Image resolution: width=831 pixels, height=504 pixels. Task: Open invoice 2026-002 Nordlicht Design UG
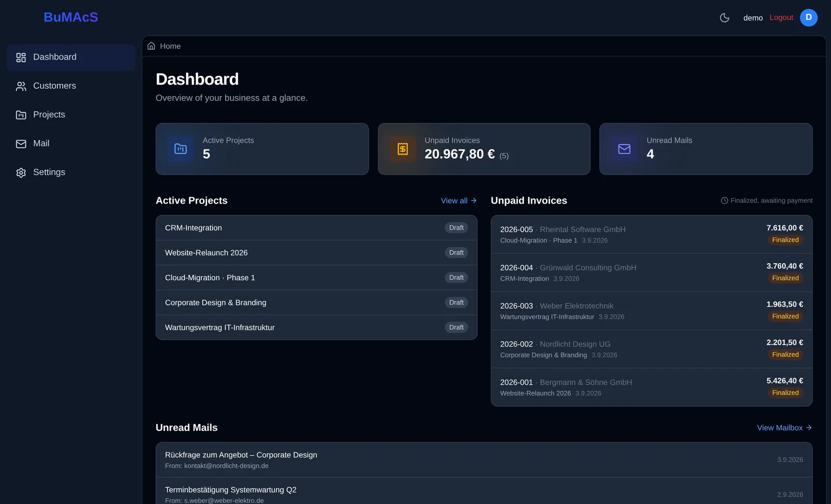pos(651,349)
